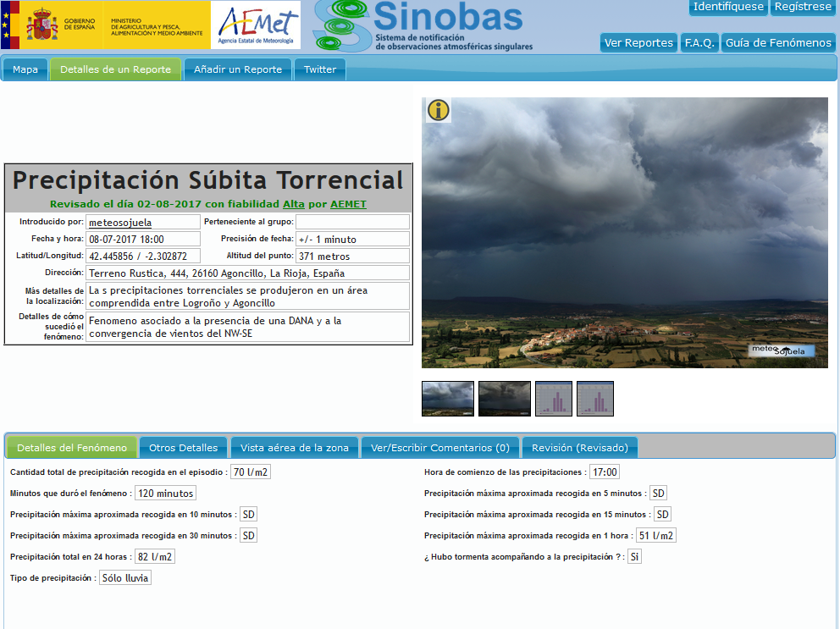840x629 pixels.
Task: Click the AEMet agency logo
Action: pyautogui.click(x=256, y=25)
